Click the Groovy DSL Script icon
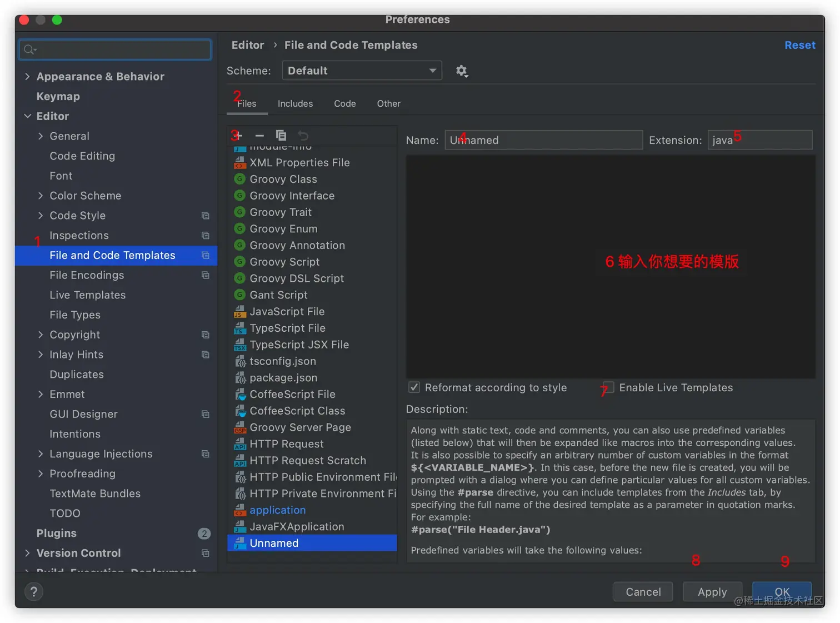Image resolution: width=840 pixels, height=623 pixels. (x=240, y=278)
